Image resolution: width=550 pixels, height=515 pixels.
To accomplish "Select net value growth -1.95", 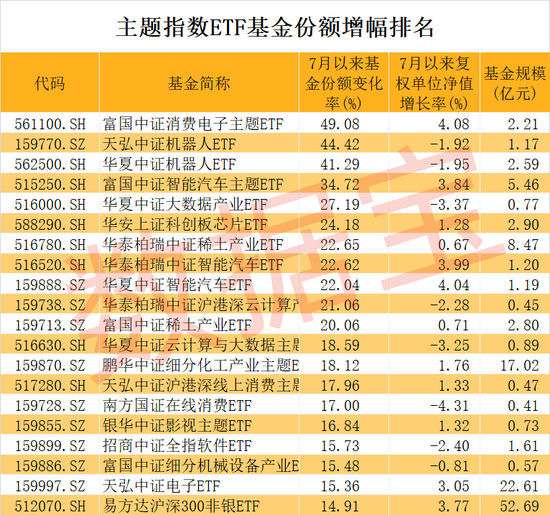I will [x=450, y=164].
